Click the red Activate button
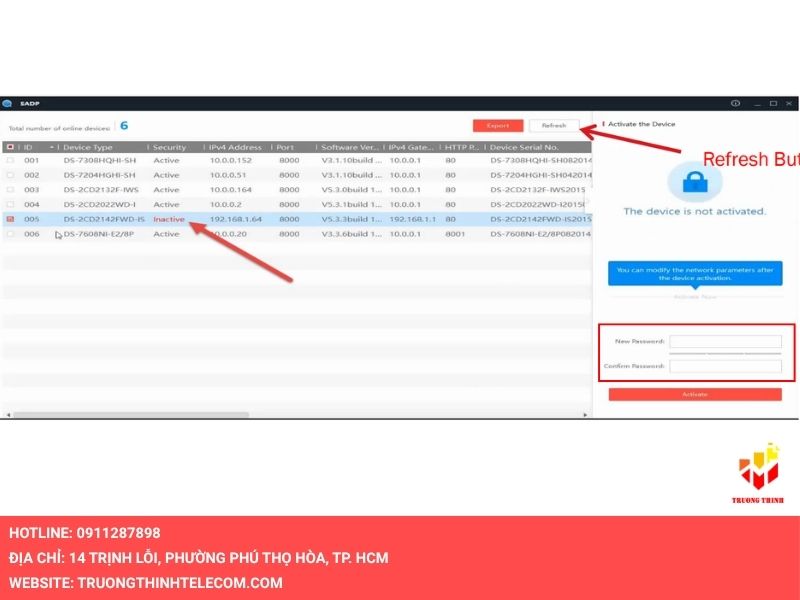This screenshot has width=800, height=600. coord(695,394)
